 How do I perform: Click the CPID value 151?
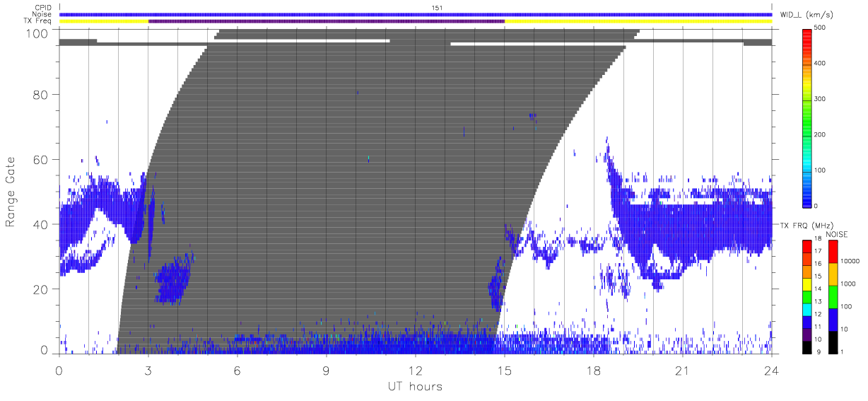click(437, 8)
